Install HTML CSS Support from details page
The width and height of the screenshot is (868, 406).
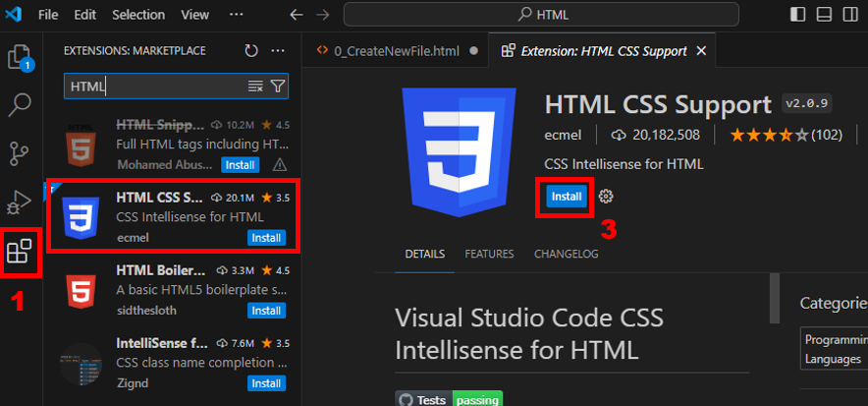pos(567,196)
